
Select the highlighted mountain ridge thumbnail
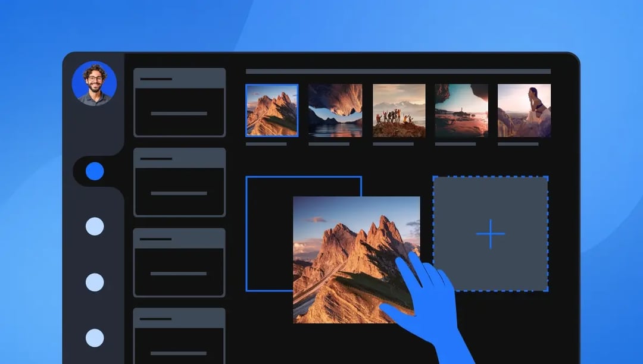point(271,111)
